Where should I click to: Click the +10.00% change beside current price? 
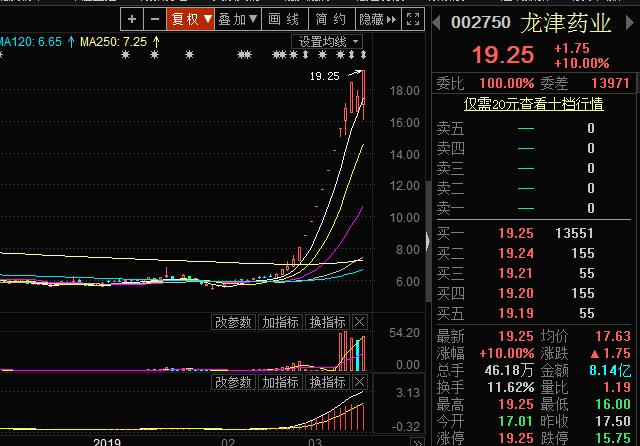[x=582, y=63]
